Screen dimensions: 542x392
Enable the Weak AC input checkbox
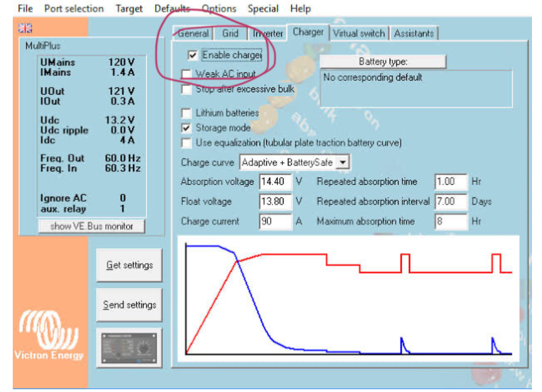[x=186, y=74]
